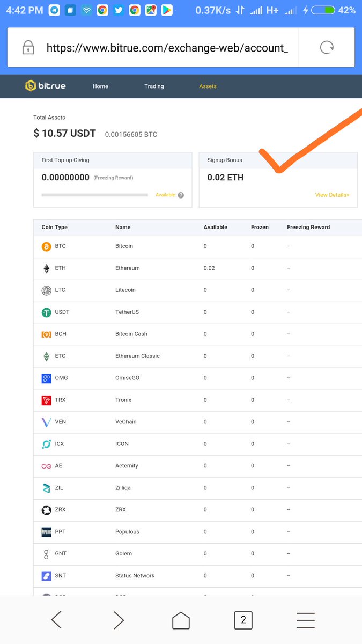362x644 pixels.
Task: Tap the browser home icon
Action: pos(181,620)
